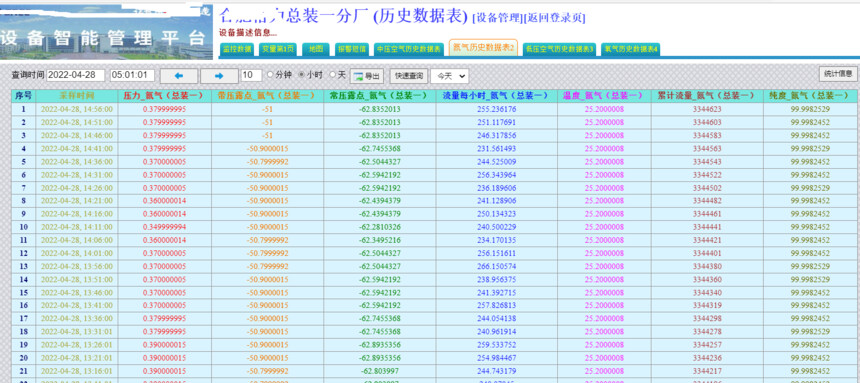This screenshot has height=383, width=860.
Task: Click purity value in row 1
Action: point(811,109)
